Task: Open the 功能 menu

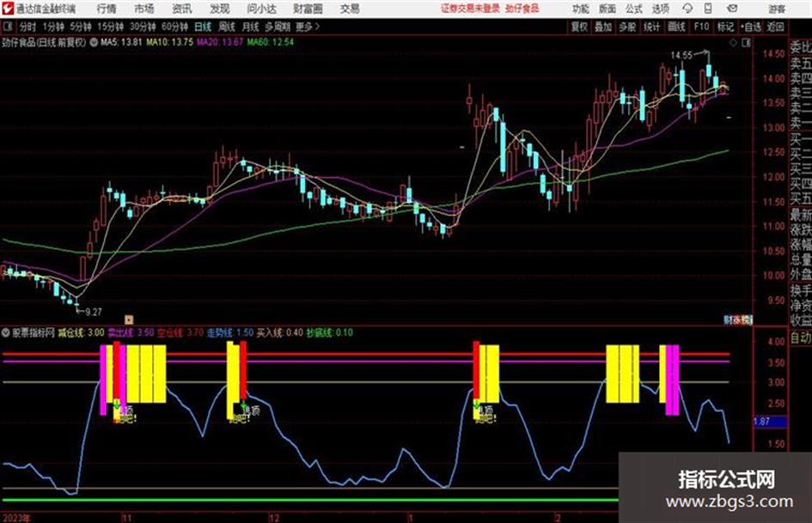Action: [581, 9]
